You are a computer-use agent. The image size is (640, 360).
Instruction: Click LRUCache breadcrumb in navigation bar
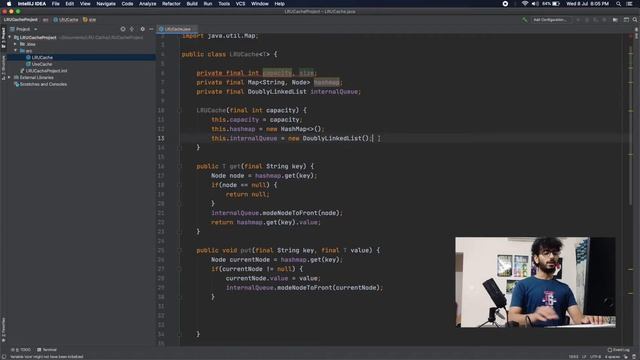66,20
